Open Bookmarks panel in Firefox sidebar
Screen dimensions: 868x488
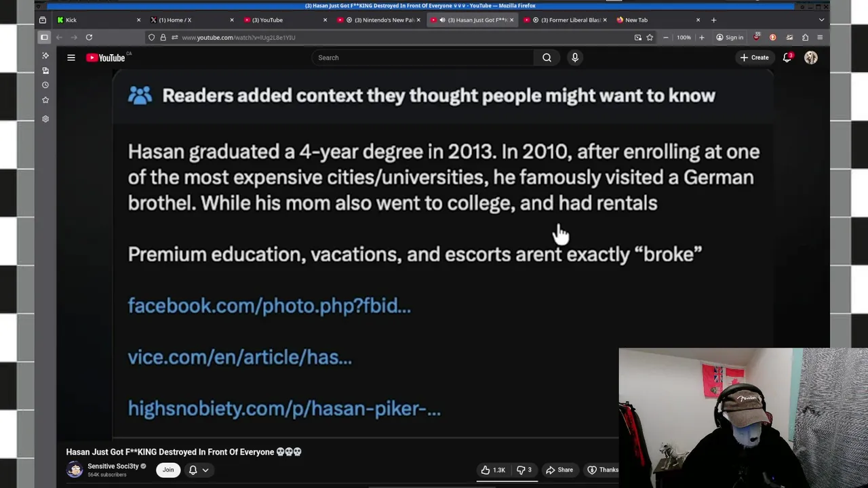coord(45,100)
